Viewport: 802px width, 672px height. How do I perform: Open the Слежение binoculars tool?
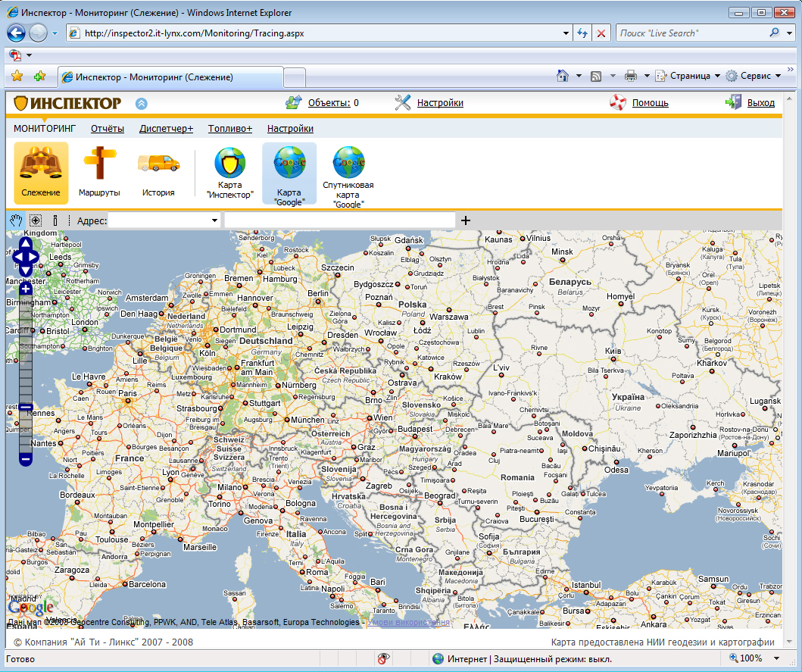coord(41,173)
